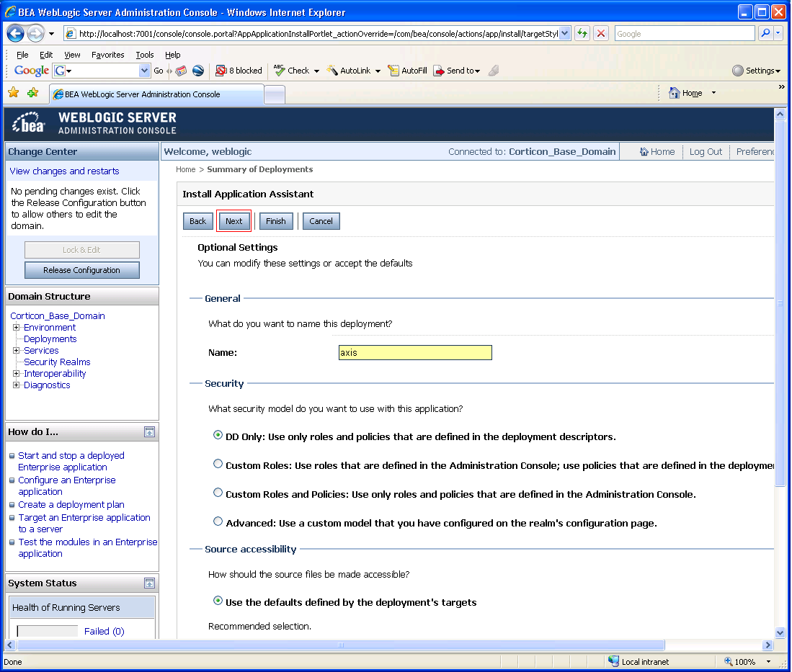
Task: Click the Google toolbar logo
Action: pos(31,71)
